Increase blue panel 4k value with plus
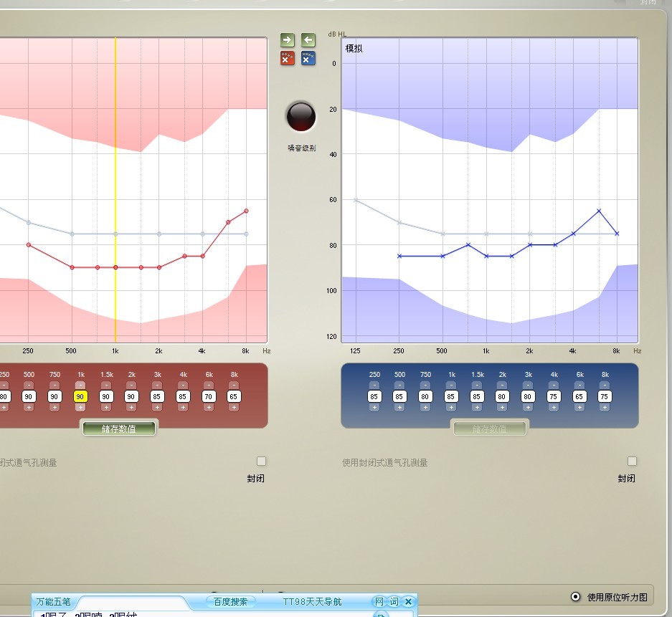This screenshot has height=617, width=672. 553,408
